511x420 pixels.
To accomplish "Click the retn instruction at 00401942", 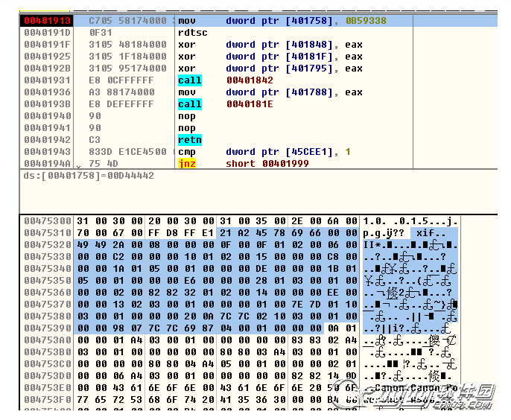I will coord(190,140).
